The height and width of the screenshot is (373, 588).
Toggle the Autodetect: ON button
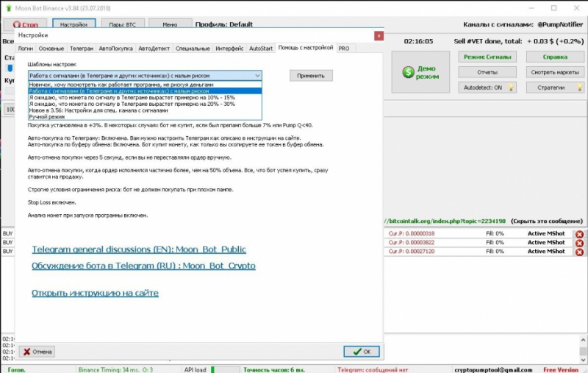(487, 88)
